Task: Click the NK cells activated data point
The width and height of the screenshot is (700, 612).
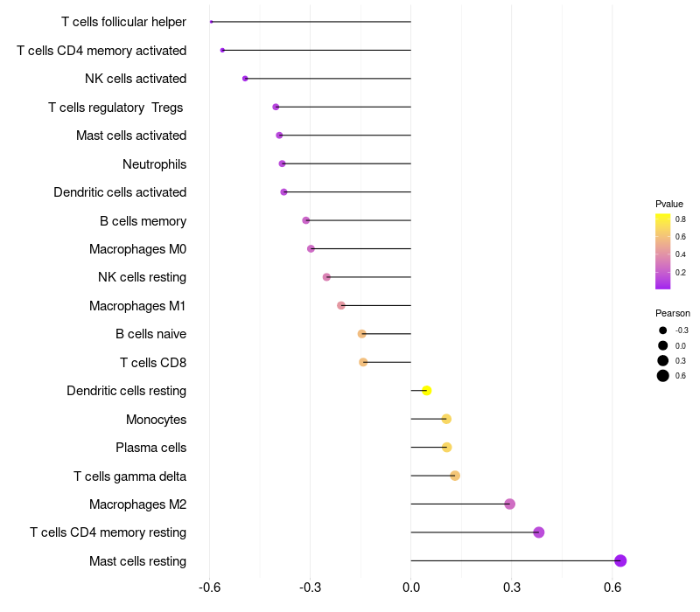Action: click(x=245, y=79)
